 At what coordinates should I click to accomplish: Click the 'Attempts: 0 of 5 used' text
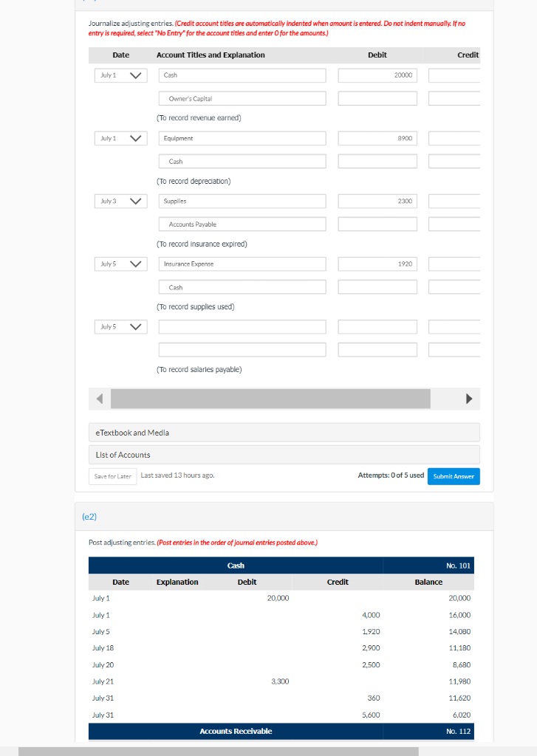(x=391, y=475)
